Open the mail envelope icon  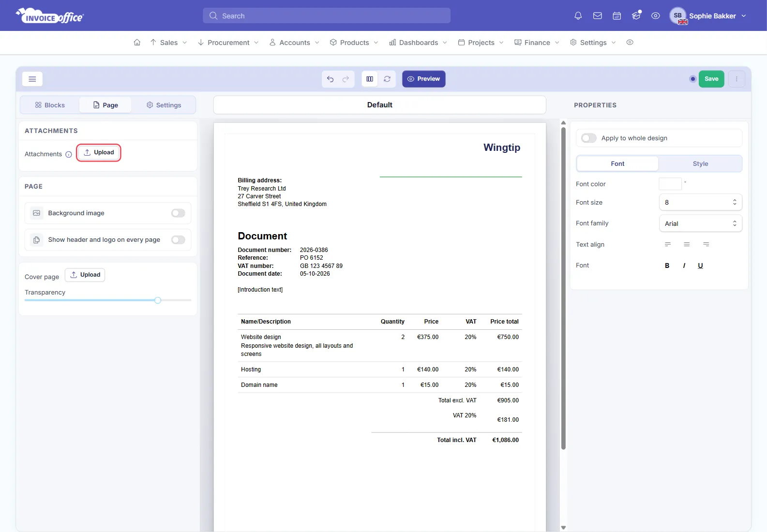tap(597, 16)
